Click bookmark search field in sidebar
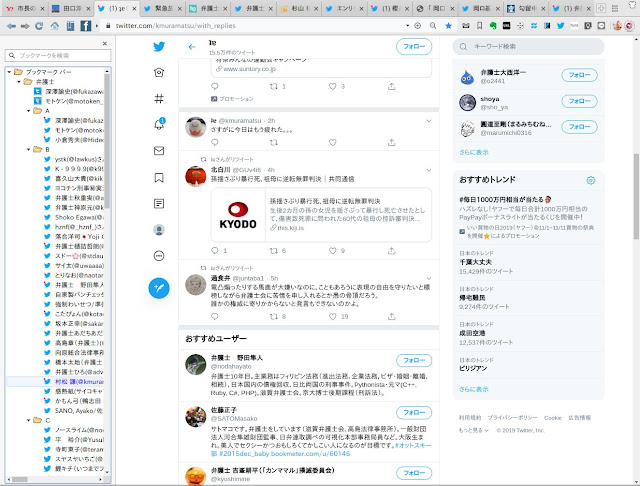The image size is (640, 486). [x=58, y=55]
